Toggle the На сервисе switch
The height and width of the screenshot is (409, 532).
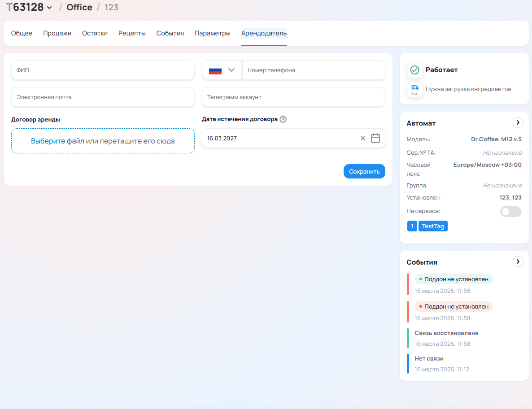(510, 212)
